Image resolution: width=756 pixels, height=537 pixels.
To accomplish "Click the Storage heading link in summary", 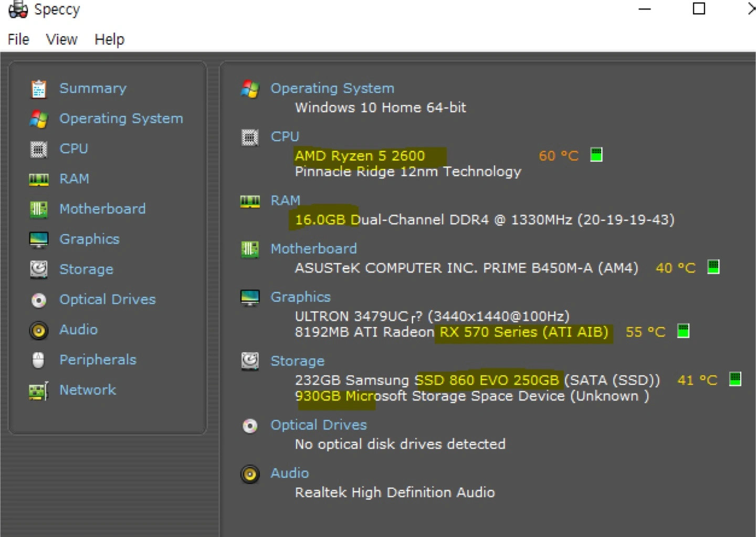I will [297, 361].
